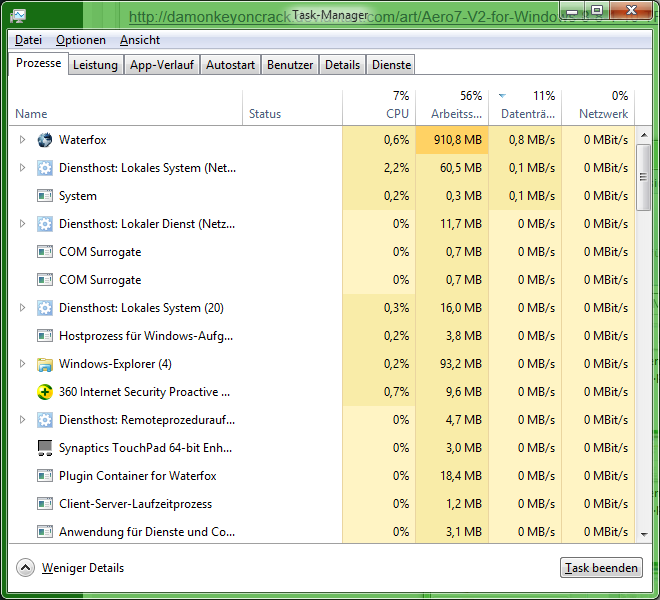Click the gear icon of Diensthost: Remoteprozeduraufruf
Image resolution: width=660 pixels, height=600 pixels.
[45, 420]
